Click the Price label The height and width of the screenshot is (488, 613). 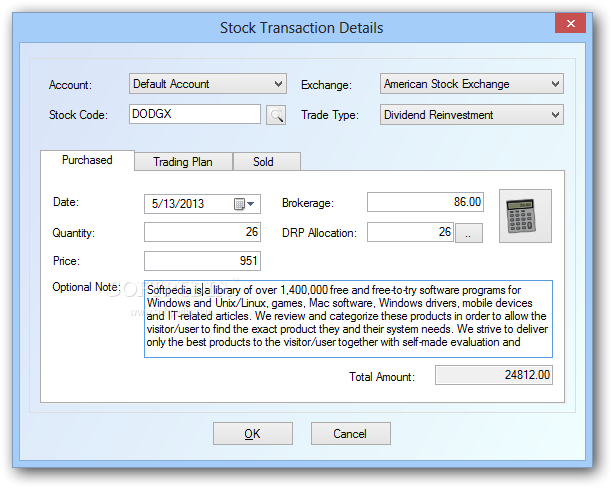[x=66, y=261]
